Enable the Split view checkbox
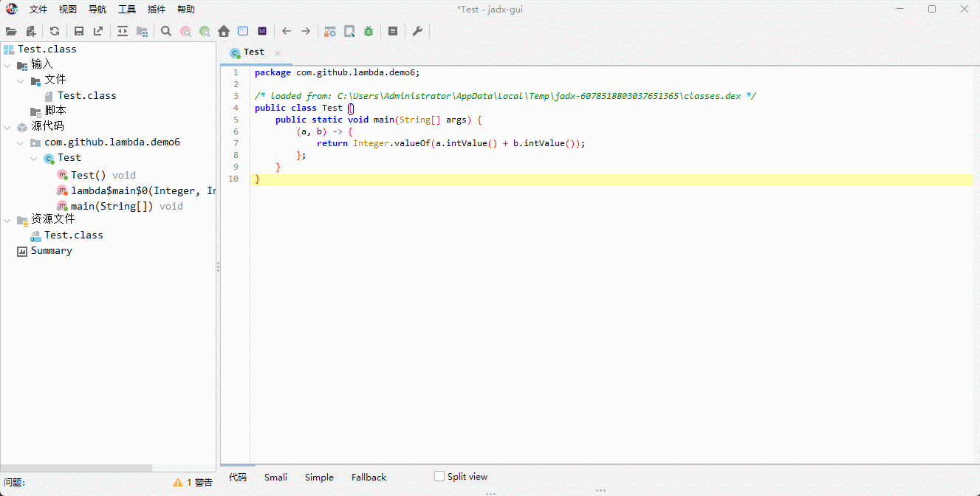Viewport: 980px width, 496px height. point(439,476)
